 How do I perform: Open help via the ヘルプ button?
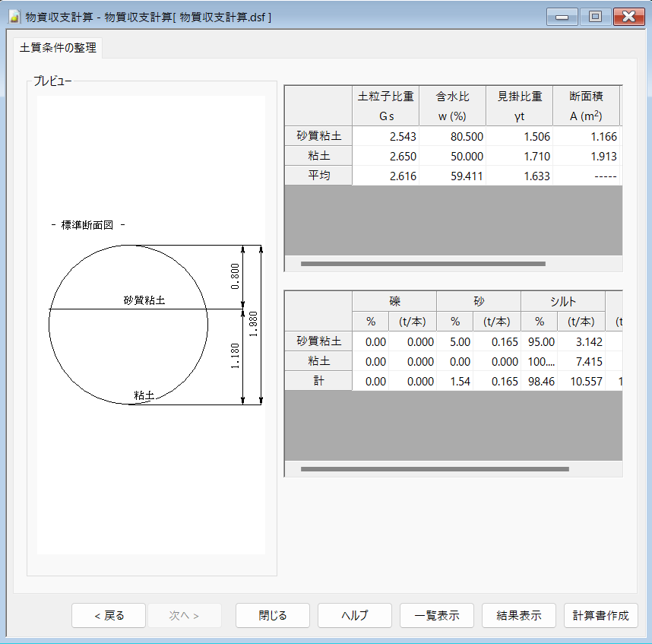[x=355, y=616]
